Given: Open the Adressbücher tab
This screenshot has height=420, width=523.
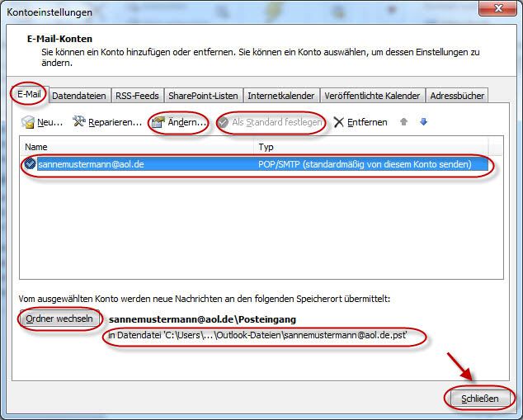Looking at the screenshot, I should click(457, 96).
